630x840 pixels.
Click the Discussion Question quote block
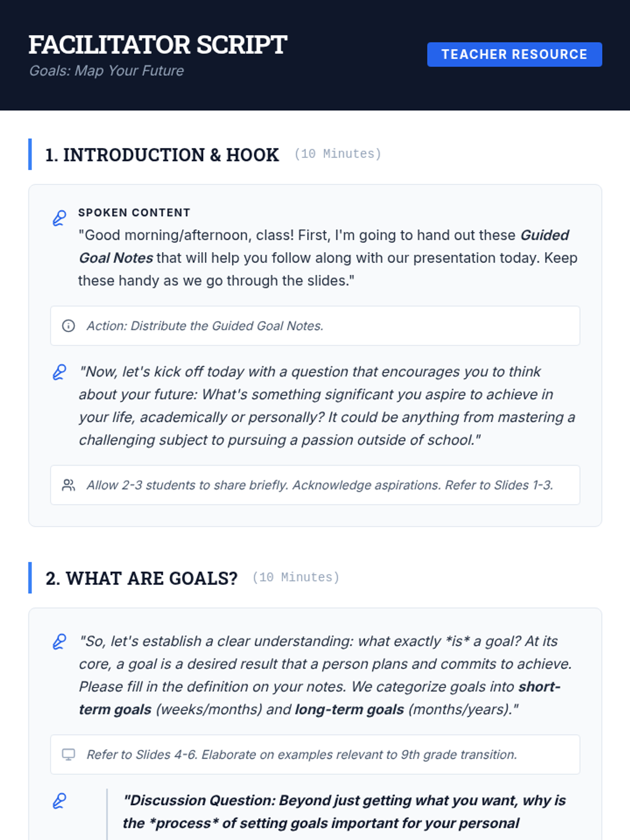[x=344, y=812]
